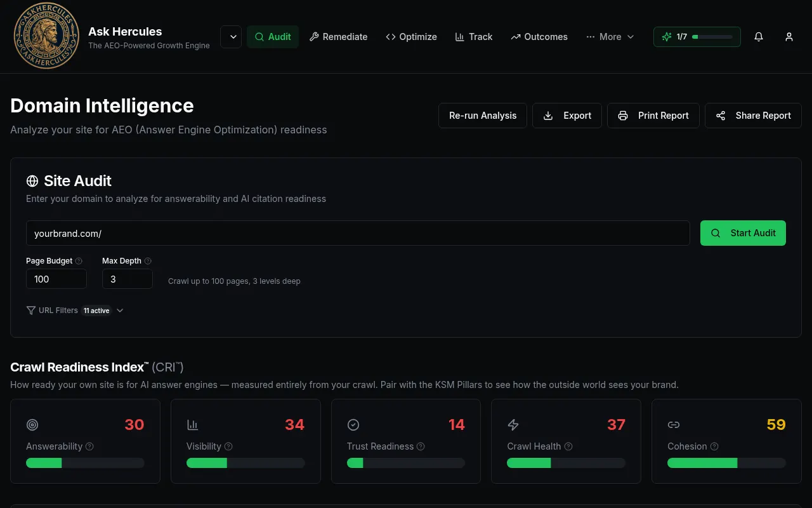Click the Ask Hercules logo emblem

coord(46,36)
